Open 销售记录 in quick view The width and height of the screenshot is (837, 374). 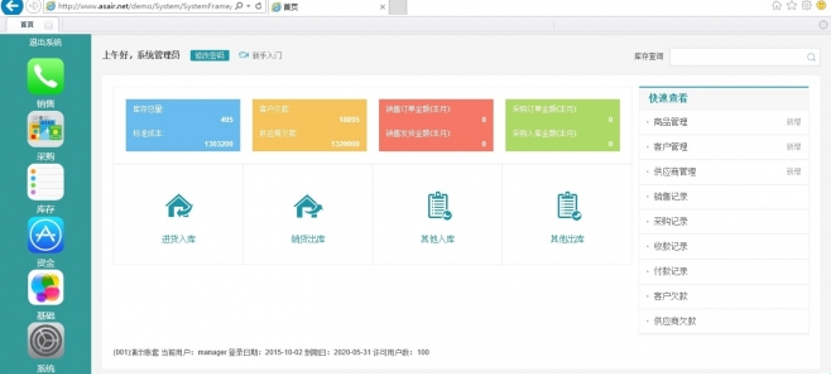(670, 197)
